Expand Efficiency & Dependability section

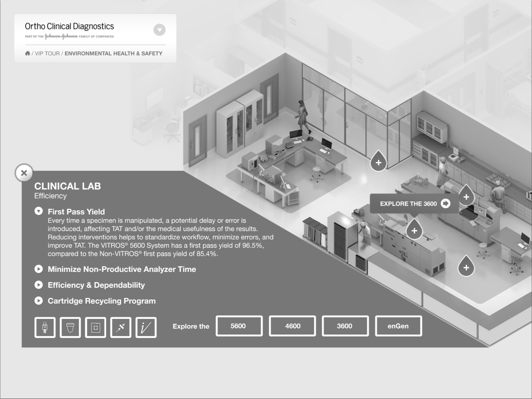(39, 285)
